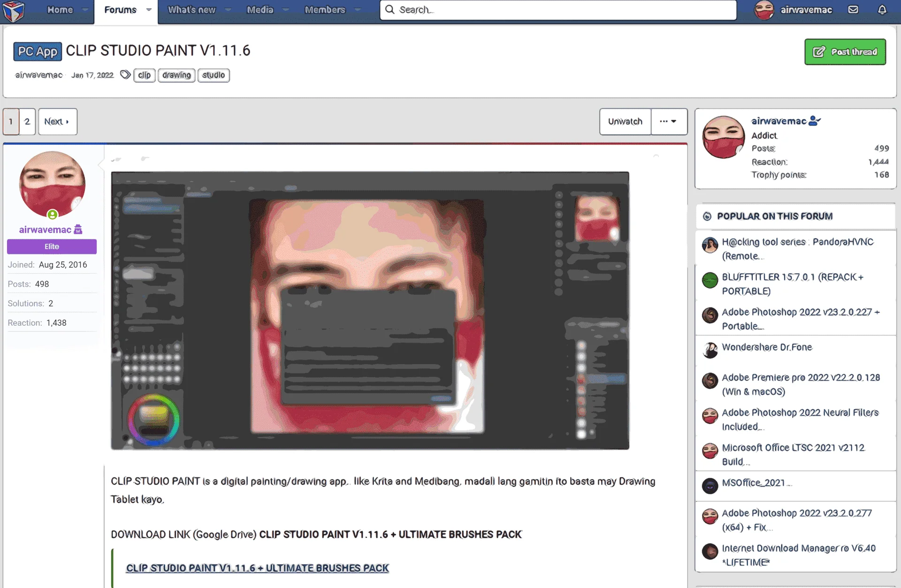901x588 pixels.
Task: Expand the Members menu dropdown arrow
Action: (357, 10)
